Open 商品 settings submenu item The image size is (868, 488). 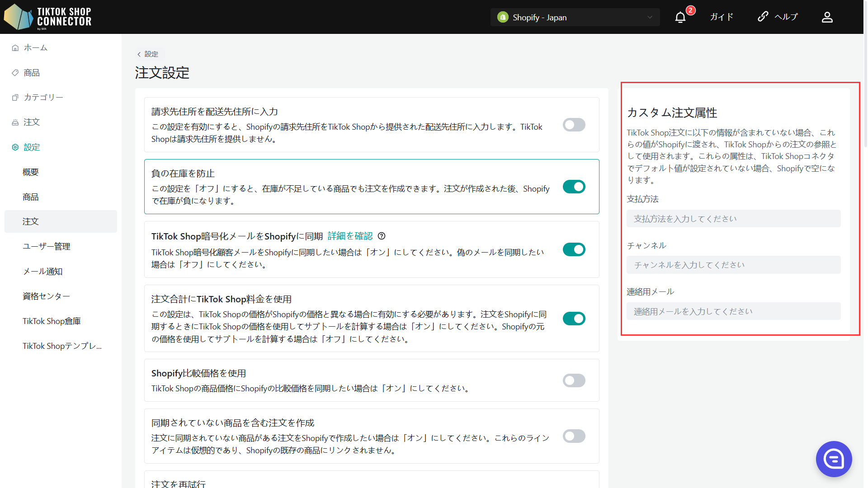click(x=31, y=197)
